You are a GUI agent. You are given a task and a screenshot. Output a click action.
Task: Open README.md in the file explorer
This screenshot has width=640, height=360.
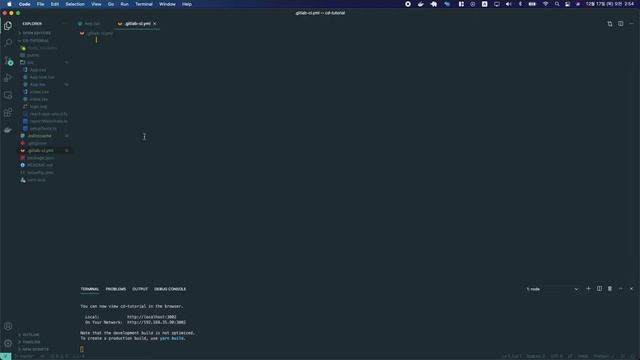[x=40, y=165]
